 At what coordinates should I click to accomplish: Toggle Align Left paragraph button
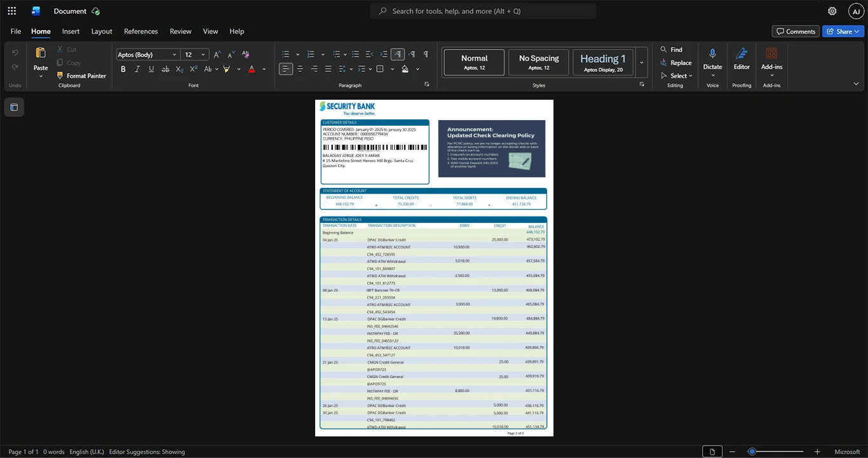[x=286, y=69]
